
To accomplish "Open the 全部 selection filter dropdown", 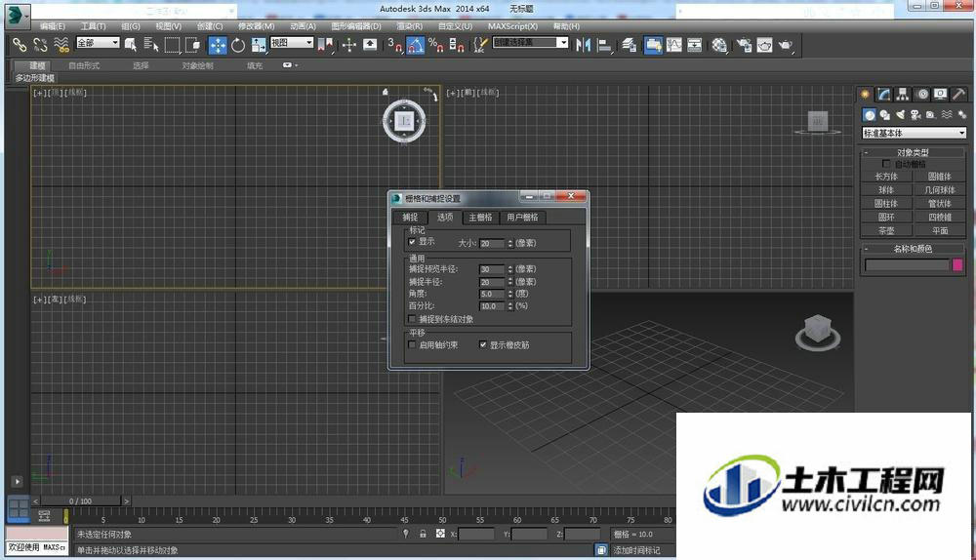I will pyautogui.click(x=98, y=42).
